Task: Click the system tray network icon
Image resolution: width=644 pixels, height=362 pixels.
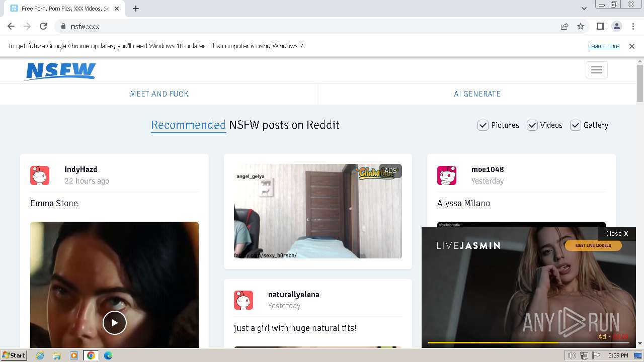Action: [584, 355]
